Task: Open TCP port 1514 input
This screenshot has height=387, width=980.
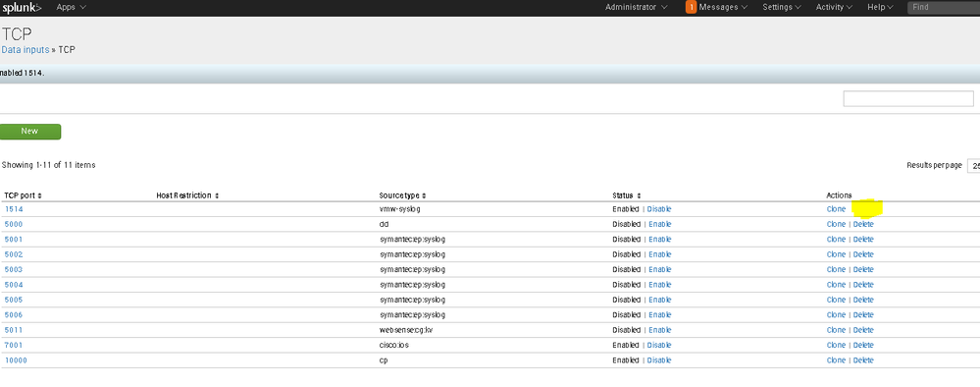Action: [x=14, y=209]
